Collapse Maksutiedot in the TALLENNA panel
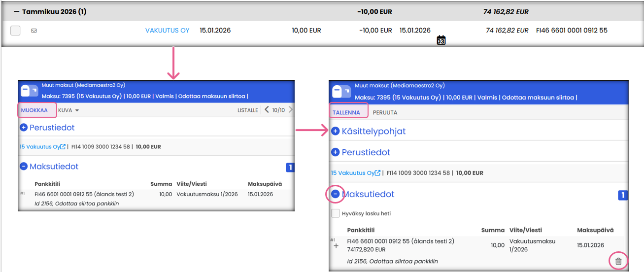 point(336,194)
